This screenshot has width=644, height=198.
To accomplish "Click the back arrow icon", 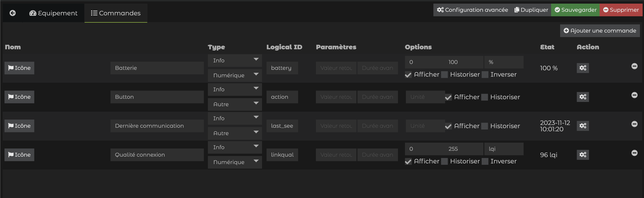I will coord(12,13).
